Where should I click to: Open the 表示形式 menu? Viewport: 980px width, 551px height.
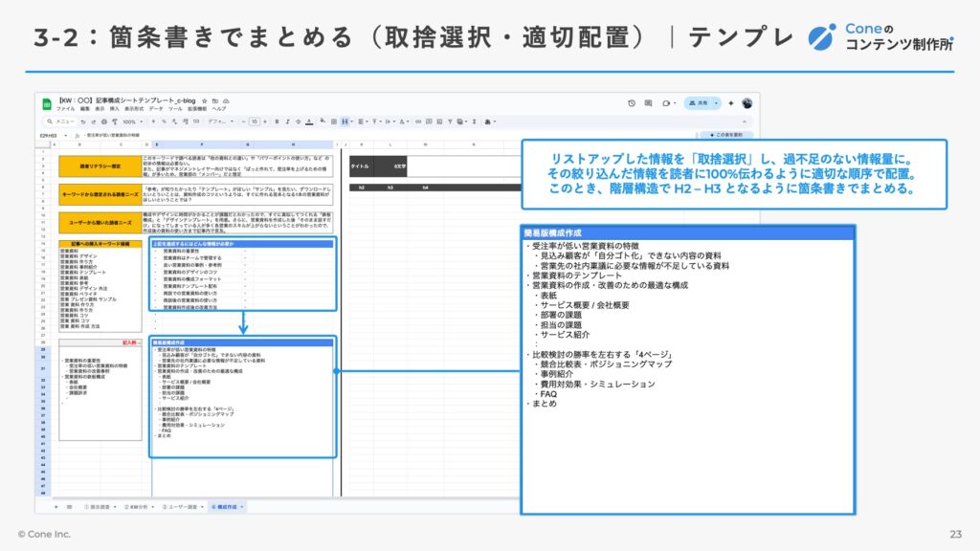click(x=134, y=109)
